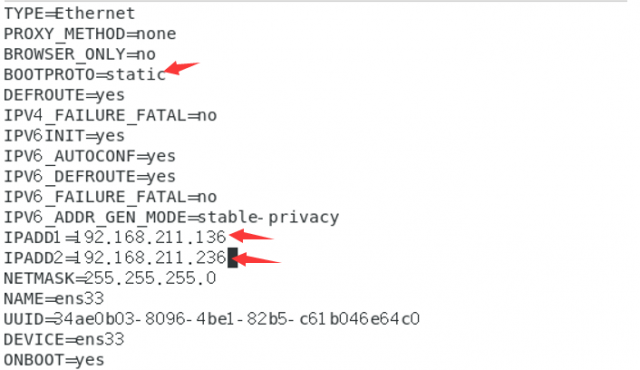Click the IPV6_FAILURE_FATAL=no line
The width and height of the screenshot is (640, 370).
[x=110, y=197]
